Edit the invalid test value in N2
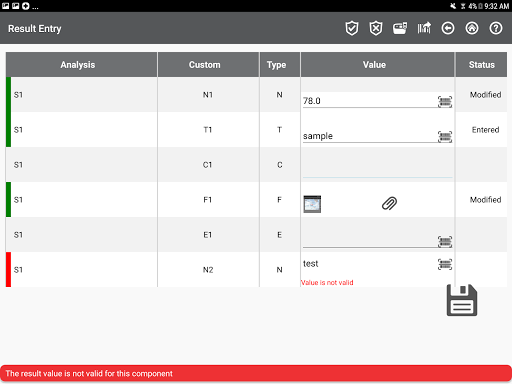This screenshot has width=512, height=384. 369,264
